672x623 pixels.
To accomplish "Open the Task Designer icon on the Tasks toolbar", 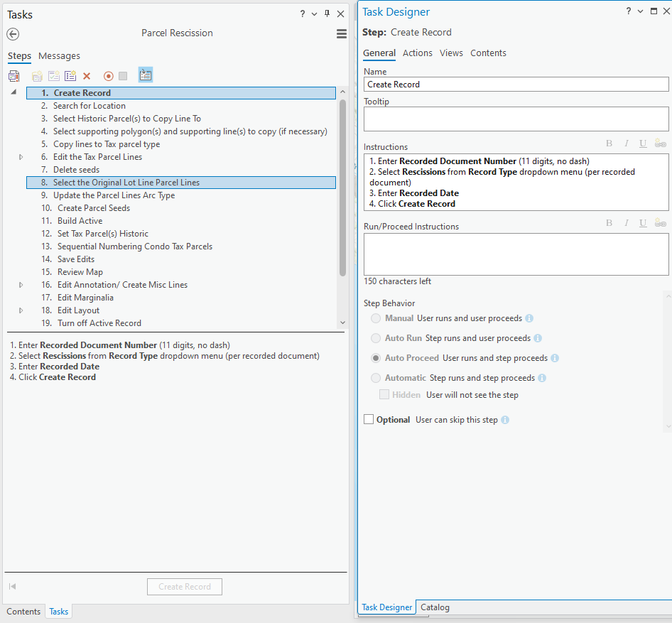I will click(146, 75).
